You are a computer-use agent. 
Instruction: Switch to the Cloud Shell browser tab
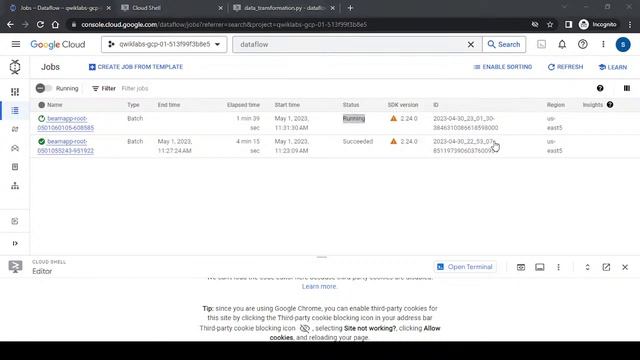[x=171, y=8]
